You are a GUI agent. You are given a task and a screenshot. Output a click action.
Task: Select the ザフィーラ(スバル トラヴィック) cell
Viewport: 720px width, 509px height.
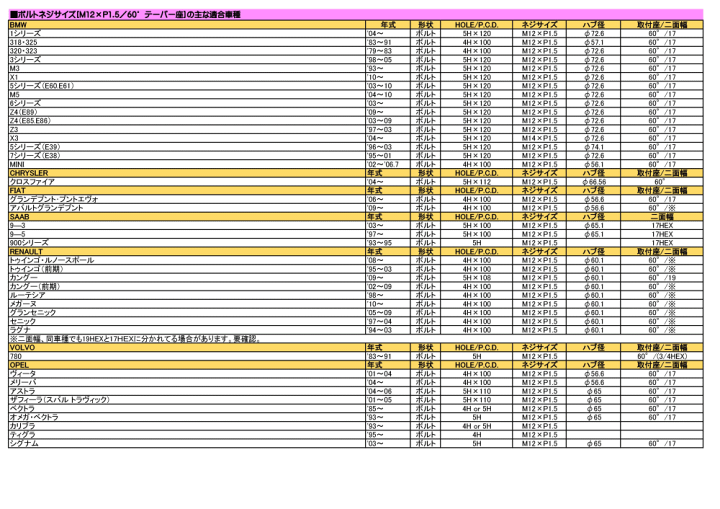187,400
